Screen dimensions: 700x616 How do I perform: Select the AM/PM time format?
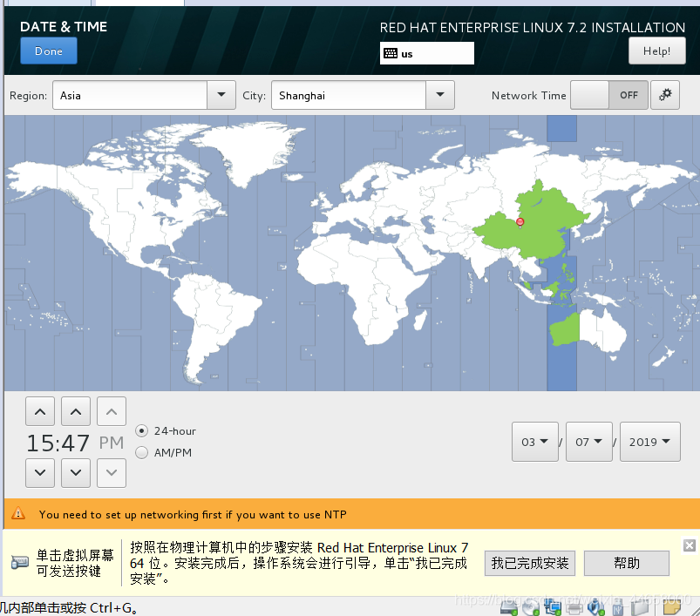(x=141, y=452)
